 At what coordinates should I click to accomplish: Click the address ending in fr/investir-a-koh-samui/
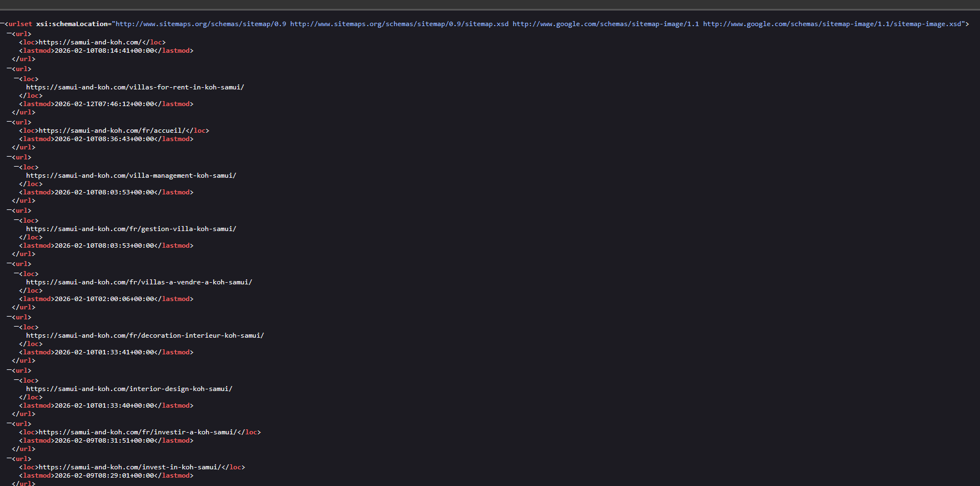(x=138, y=432)
